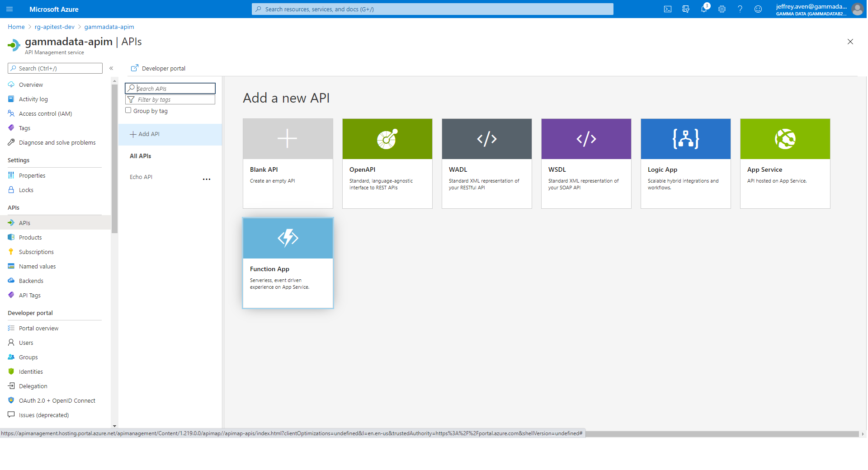Focus the Filter by tags field
Viewport: 868px width, 470px height.
pos(170,99)
